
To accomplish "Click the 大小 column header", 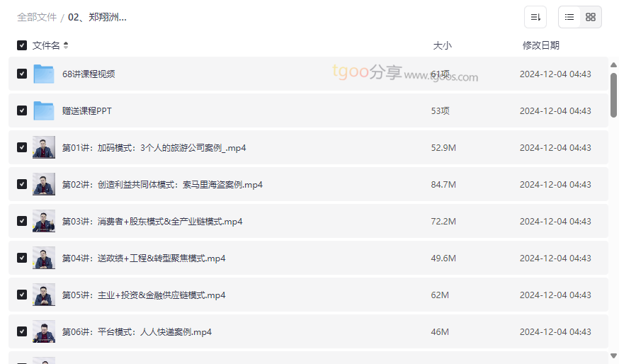I will click(442, 45).
